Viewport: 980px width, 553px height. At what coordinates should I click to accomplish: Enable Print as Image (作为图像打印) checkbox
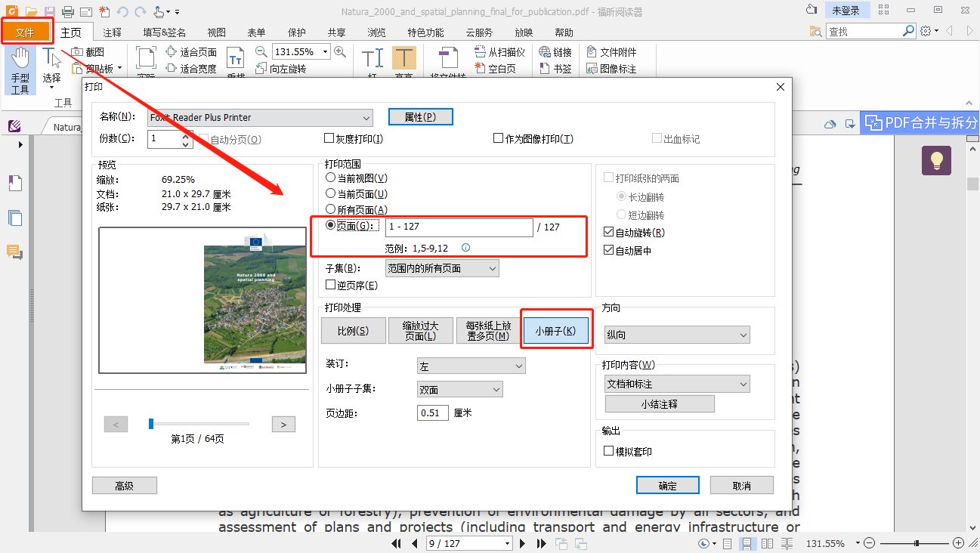(498, 138)
